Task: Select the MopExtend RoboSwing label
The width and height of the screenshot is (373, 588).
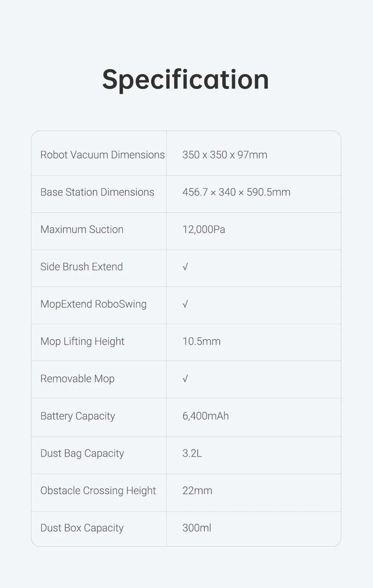Action: pos(93,304)
